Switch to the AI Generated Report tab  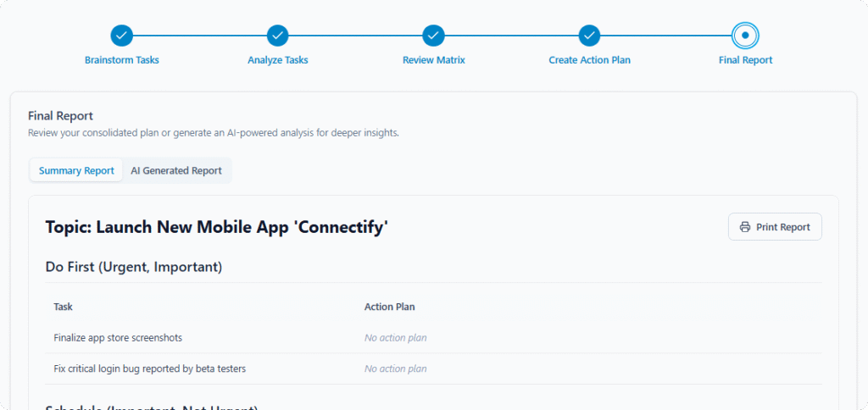[x=176, y=170]
